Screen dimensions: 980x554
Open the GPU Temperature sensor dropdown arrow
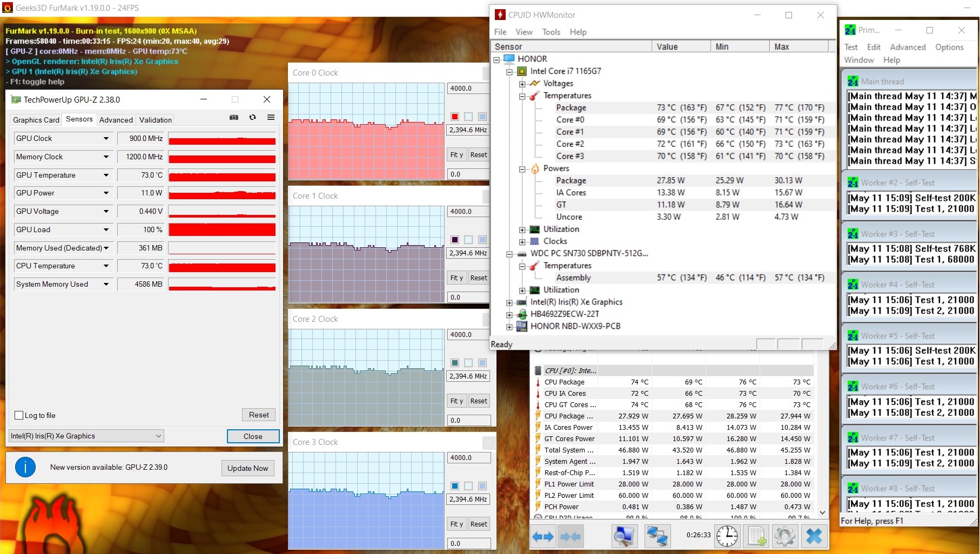106,175
